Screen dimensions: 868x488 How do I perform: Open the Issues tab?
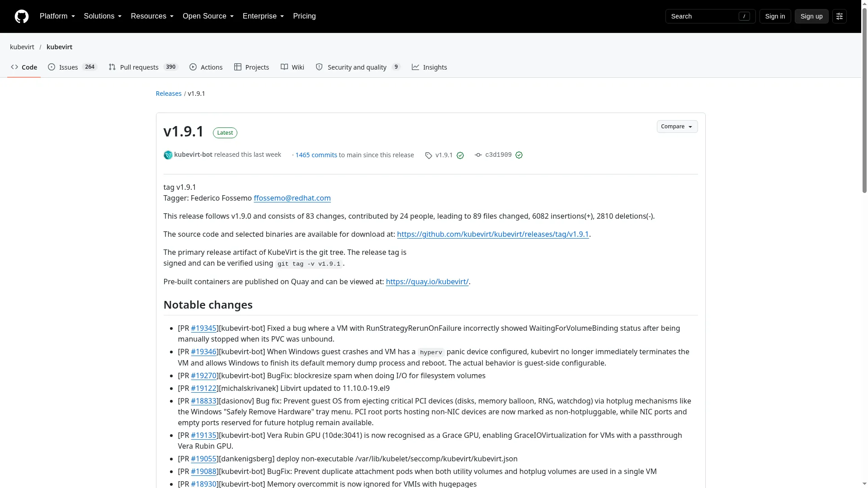click(x=72, y=67)
